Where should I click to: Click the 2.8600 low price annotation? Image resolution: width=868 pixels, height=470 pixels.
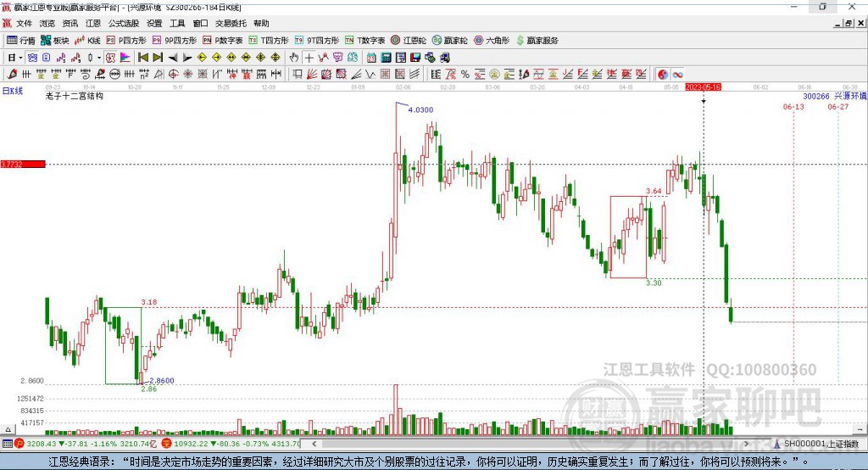tap(162, 381)
